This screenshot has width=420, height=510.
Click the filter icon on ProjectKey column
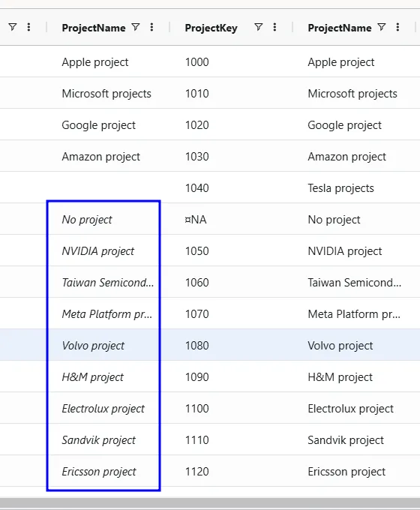point(258,27)
